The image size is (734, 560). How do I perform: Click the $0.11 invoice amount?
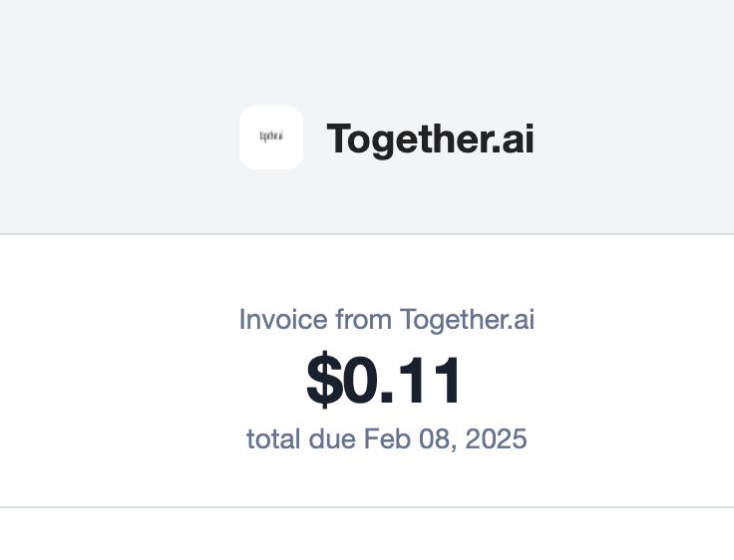coord(383,380)
